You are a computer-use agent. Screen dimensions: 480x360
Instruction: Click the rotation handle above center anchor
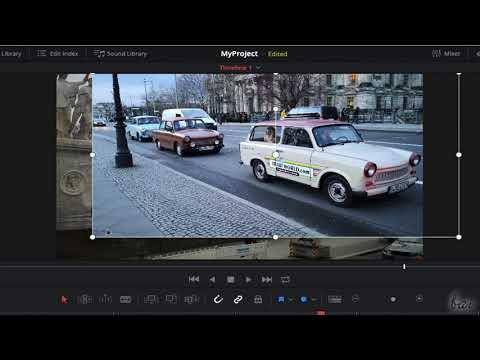[x=275, y=109]
